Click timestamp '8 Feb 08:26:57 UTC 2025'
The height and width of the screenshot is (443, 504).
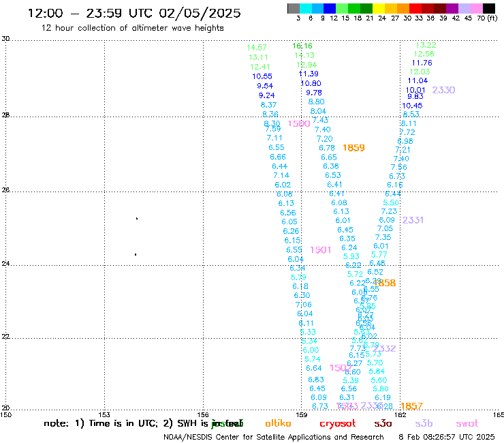coord(447,437)
